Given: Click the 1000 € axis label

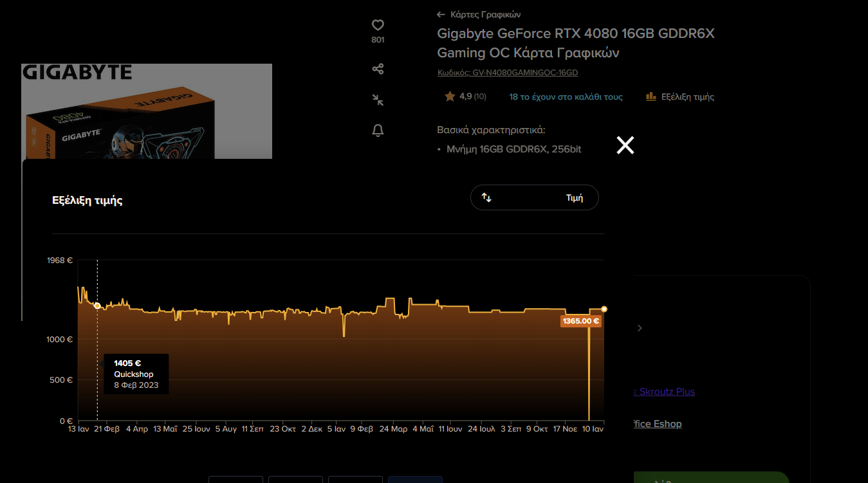Looking at the screenshot, I should (x=60, y=339).
